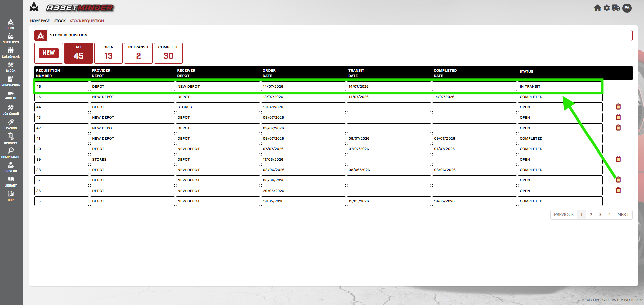Open Suppliers in the sidebar

tap(11, 38)
